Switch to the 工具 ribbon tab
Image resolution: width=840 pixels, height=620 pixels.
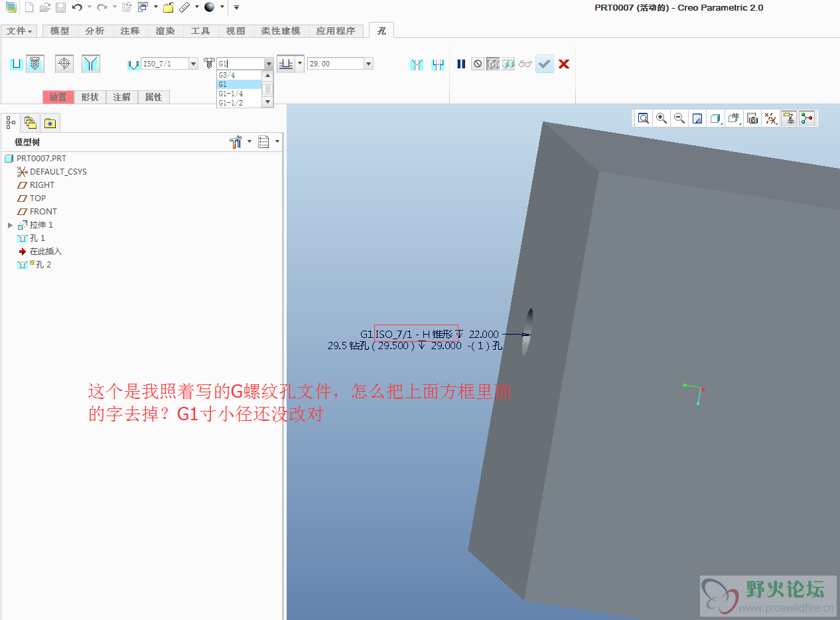pyautogui.click(x=200, y=31)
